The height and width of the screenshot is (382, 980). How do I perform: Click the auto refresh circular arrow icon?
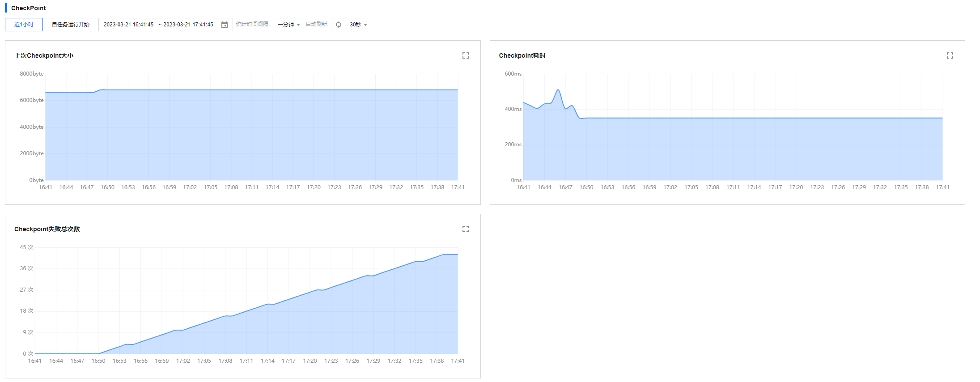pyautogui.click(x=339, y=25)
